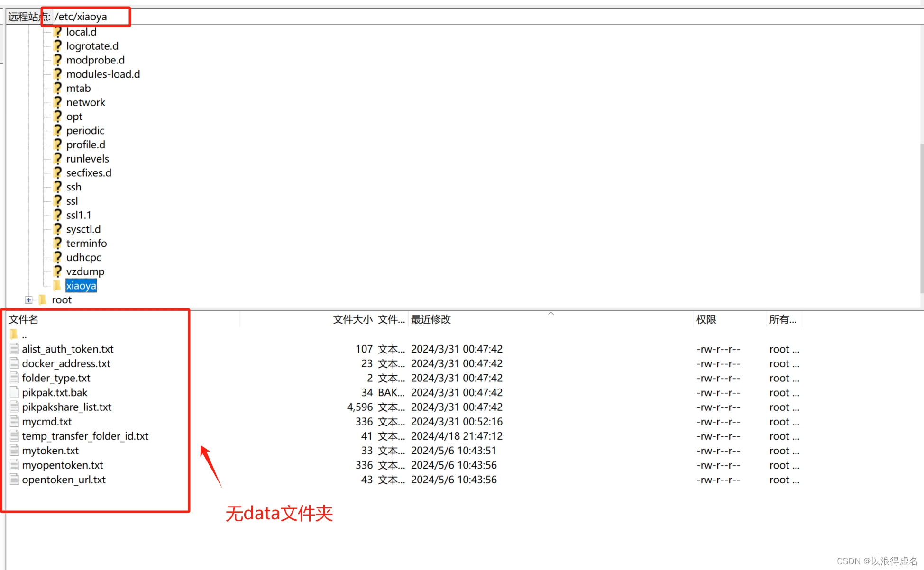
Task: Click the xiaoya folder icon in tree
Action: pyautogui.click(x=57, y=286)
